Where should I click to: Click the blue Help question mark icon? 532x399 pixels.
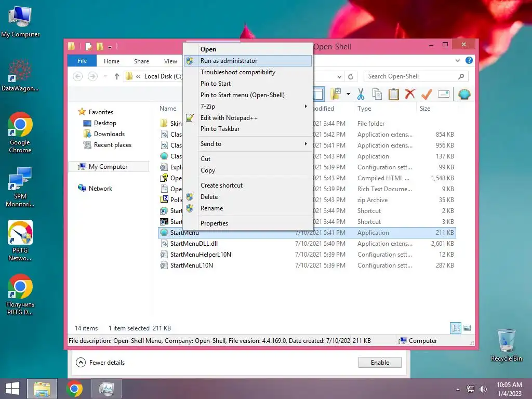469,60
